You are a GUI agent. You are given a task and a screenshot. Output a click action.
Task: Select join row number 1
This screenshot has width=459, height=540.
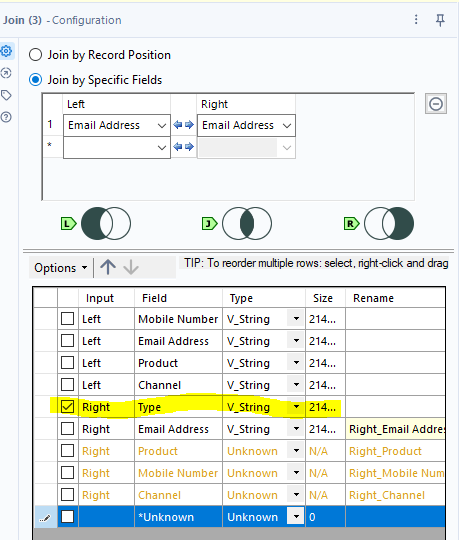tap(52, 125)
